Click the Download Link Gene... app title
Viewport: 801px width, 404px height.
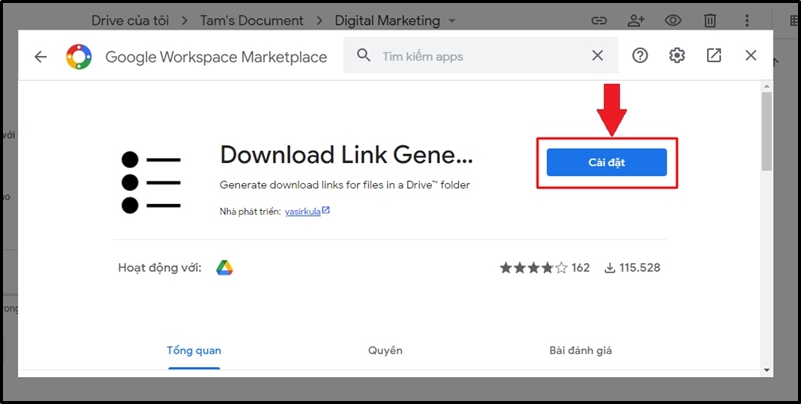tap(346, 155)
